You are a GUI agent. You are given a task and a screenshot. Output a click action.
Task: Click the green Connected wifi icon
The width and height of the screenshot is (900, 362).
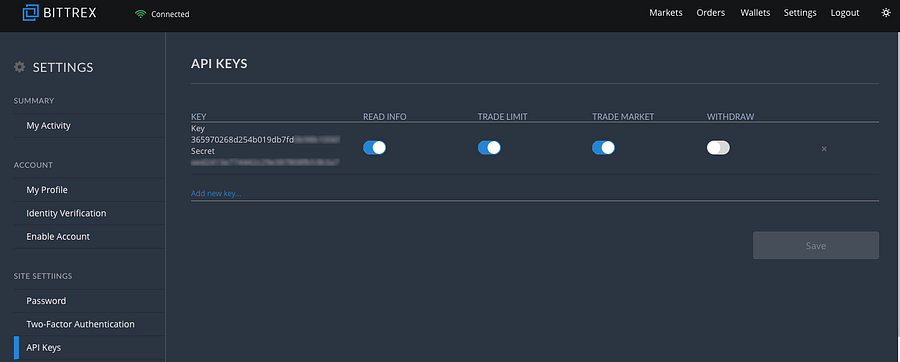(x=141, y=14)
